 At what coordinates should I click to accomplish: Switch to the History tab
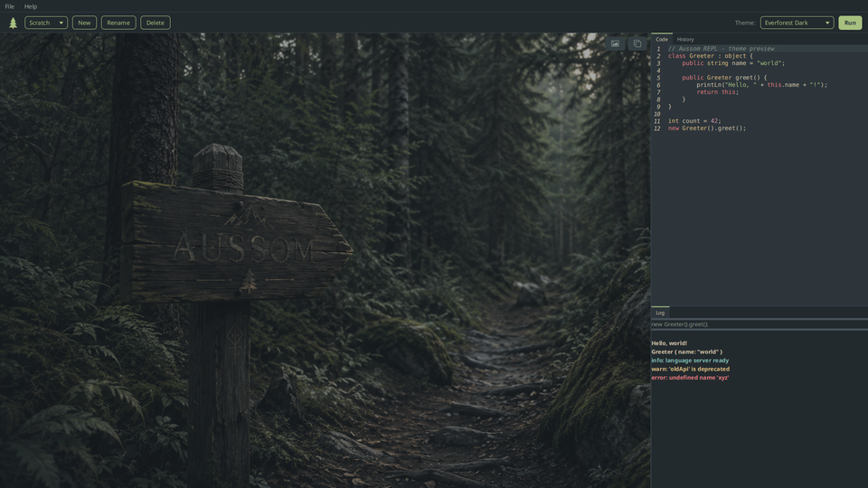coord(684,39)
